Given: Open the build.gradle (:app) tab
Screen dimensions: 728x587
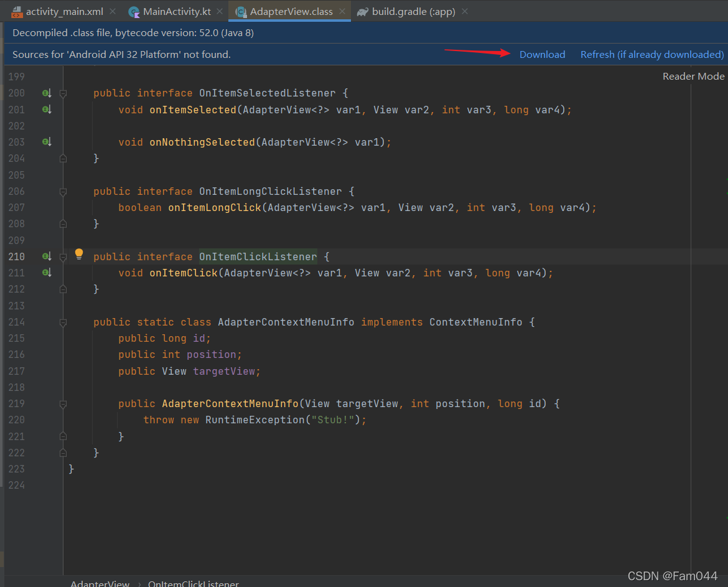Looking at the screenshot, I should (413, 12).
